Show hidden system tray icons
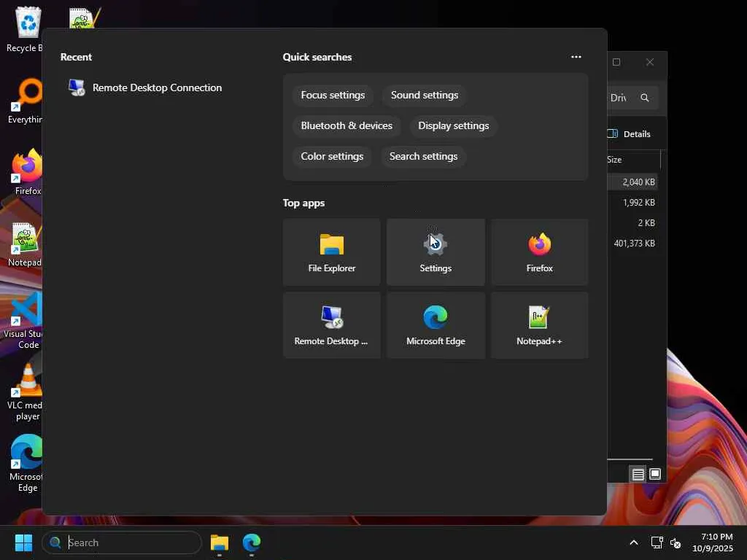The width and height of the screenshot is (747, 560). click(x=634, y=542)
